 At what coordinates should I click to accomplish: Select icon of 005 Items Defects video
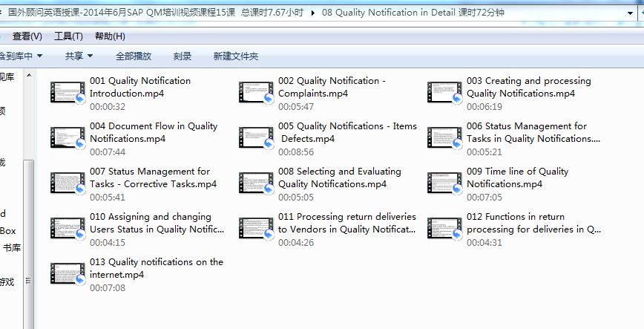(256, 138)
